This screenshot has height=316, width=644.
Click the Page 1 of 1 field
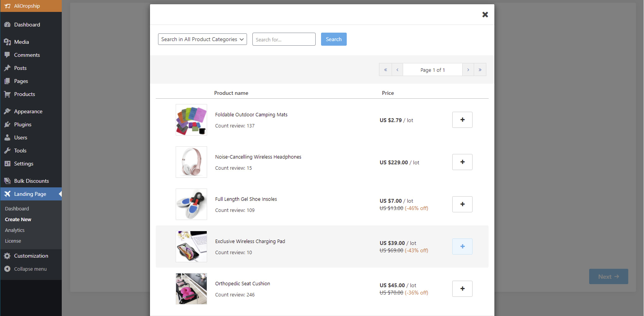click(433, 69)
